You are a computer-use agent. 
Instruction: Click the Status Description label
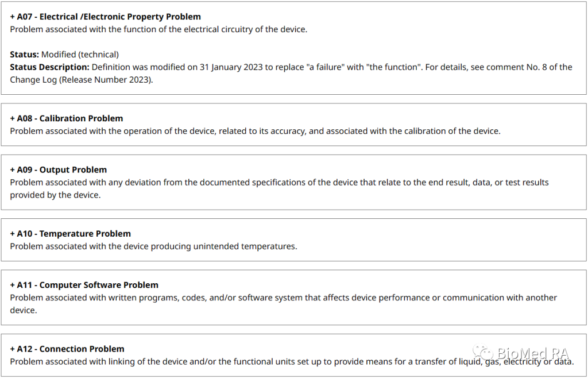[x=49, y=67]
